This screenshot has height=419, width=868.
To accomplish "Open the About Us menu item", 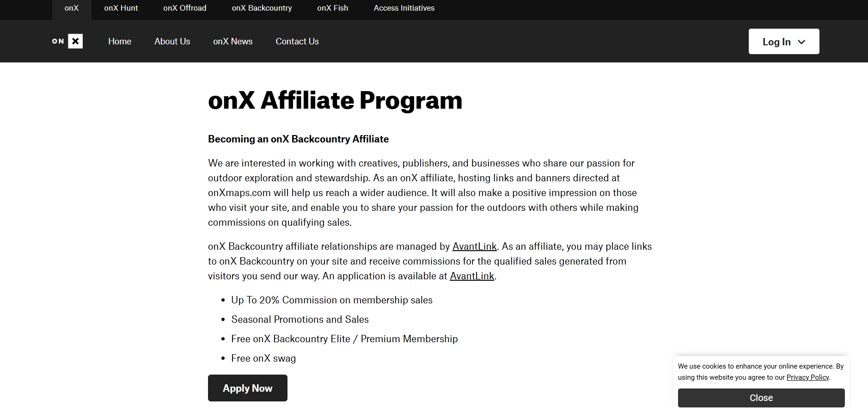I will (172, 42).
